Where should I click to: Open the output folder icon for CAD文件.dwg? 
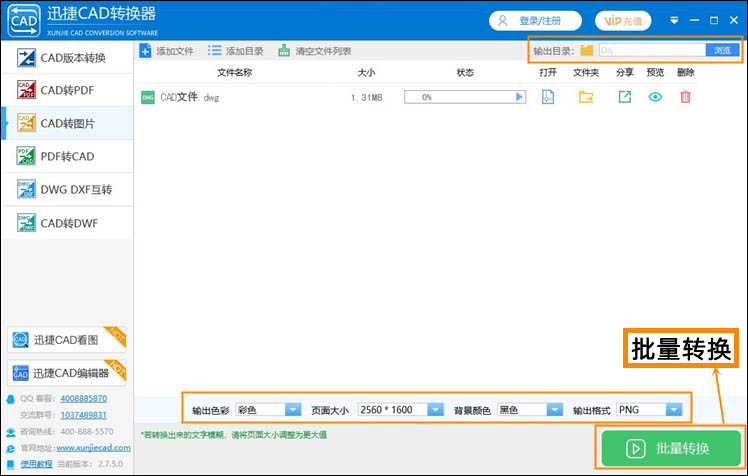click(586, 97)
